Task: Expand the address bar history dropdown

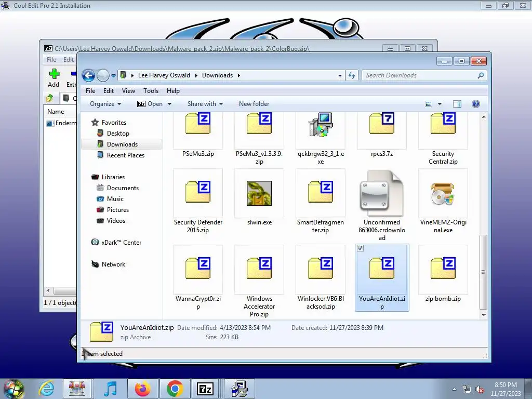Action: pyautogui.click(x=340, y=76)
